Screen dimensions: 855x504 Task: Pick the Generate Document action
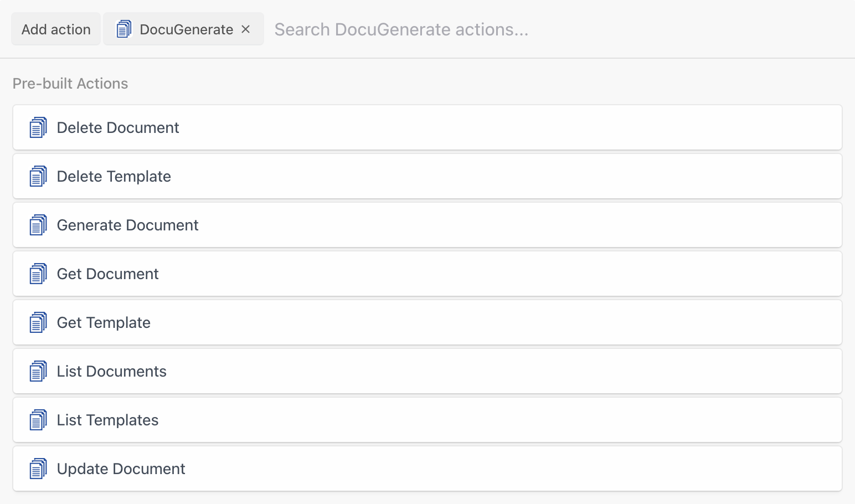tap(128, 225)
